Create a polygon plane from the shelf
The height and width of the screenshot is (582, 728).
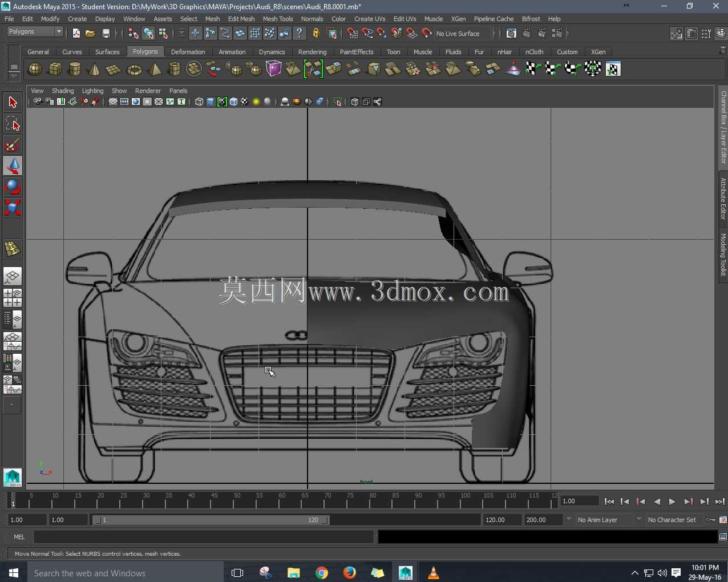(x=114, y=69)
